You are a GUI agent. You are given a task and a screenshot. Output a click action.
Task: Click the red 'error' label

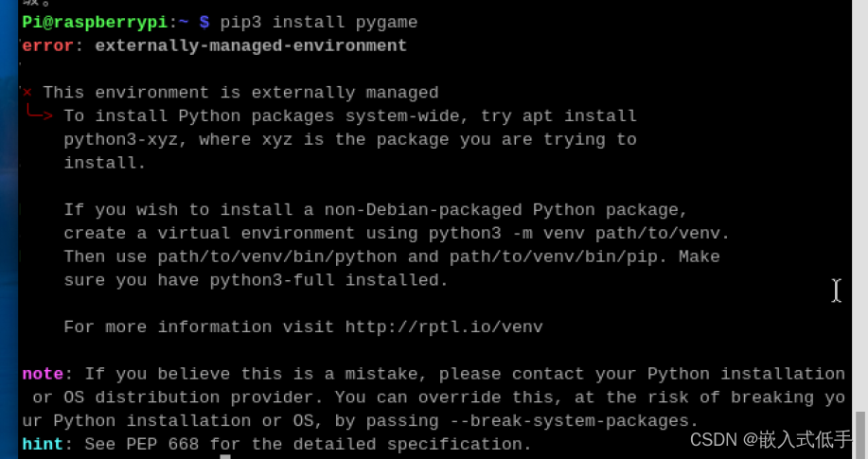[x=43, y=45]
